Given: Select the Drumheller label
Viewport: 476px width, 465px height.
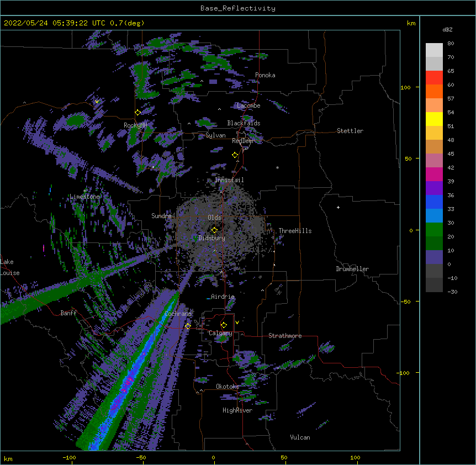Looking at the screenshot, I should tap(352, 269).
